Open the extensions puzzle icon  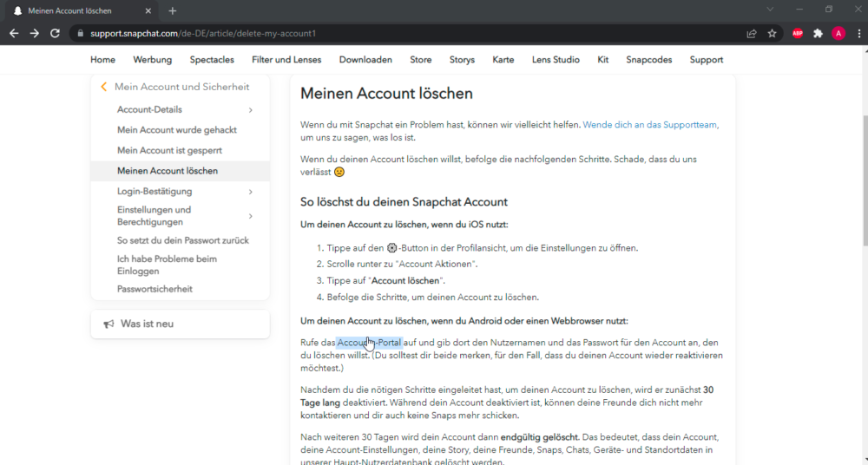coord(818,33)
